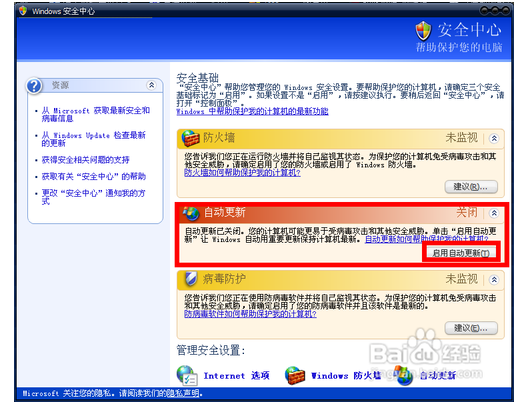
Task: Click the 防火墙 section title
Action: (x=219, y=138)
